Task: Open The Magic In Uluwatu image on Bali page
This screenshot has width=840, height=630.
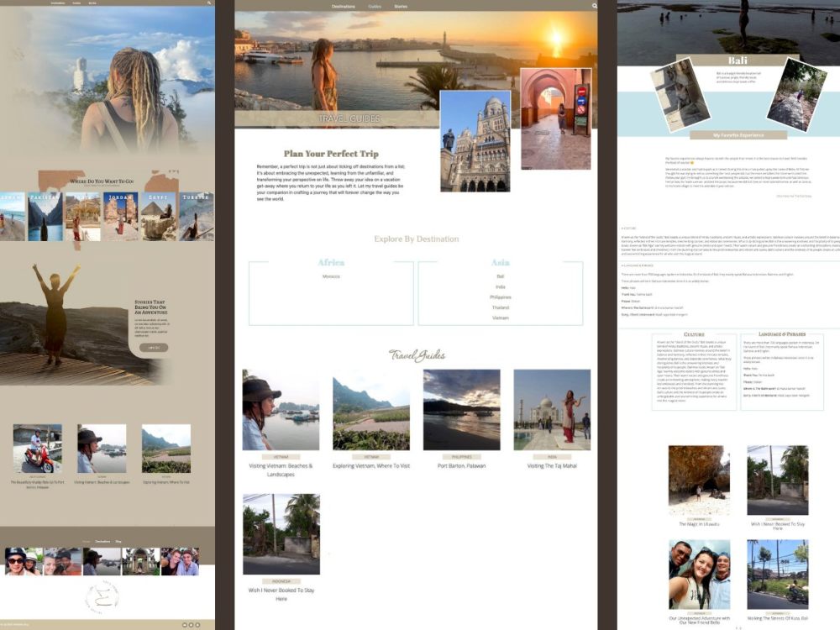Action: pyautogui.click(x=699, y=480)
